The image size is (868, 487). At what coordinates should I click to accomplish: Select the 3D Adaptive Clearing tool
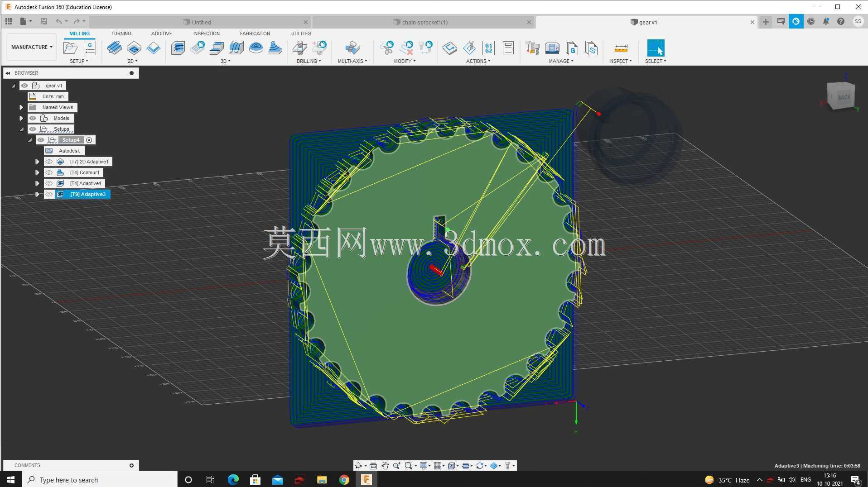[178, 48]
